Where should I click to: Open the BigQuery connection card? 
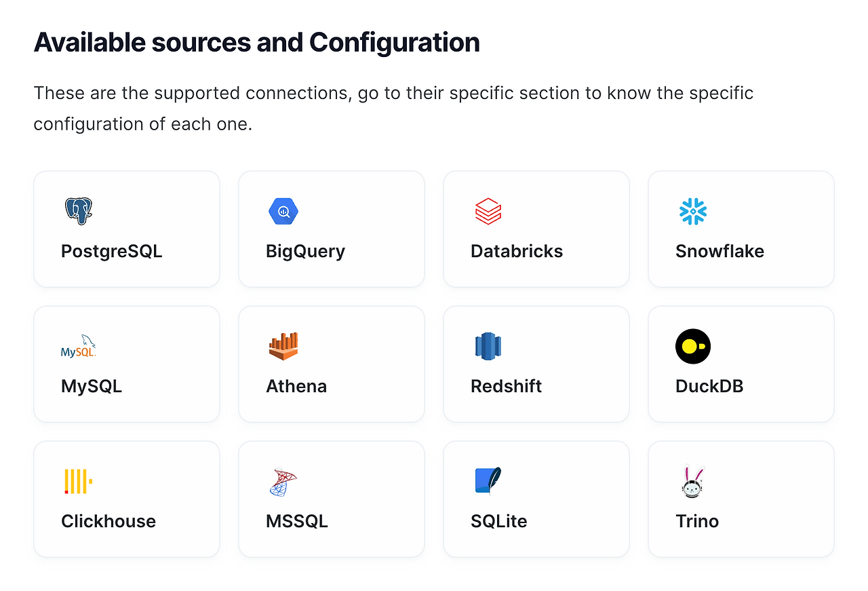332,229
